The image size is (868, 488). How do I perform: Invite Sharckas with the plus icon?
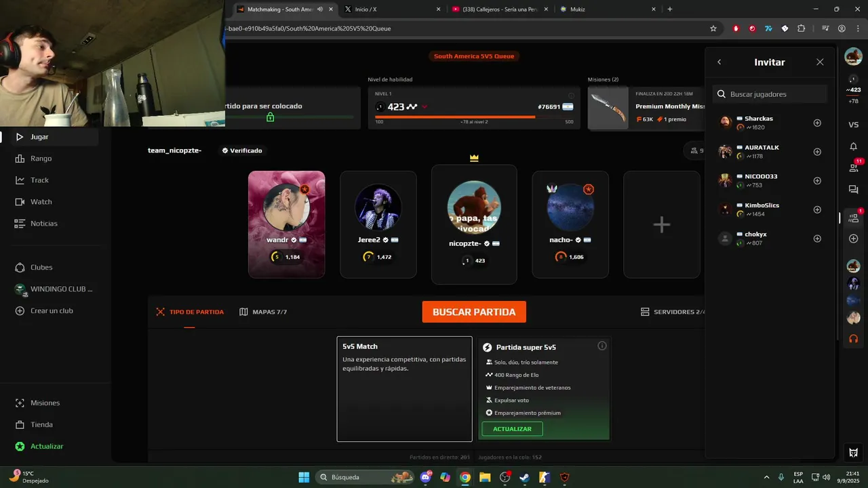tap(817, 123)
